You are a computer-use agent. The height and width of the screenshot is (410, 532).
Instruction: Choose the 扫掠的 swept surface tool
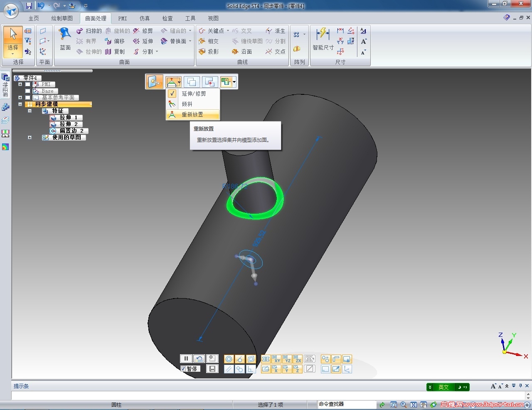click(89, 31)
